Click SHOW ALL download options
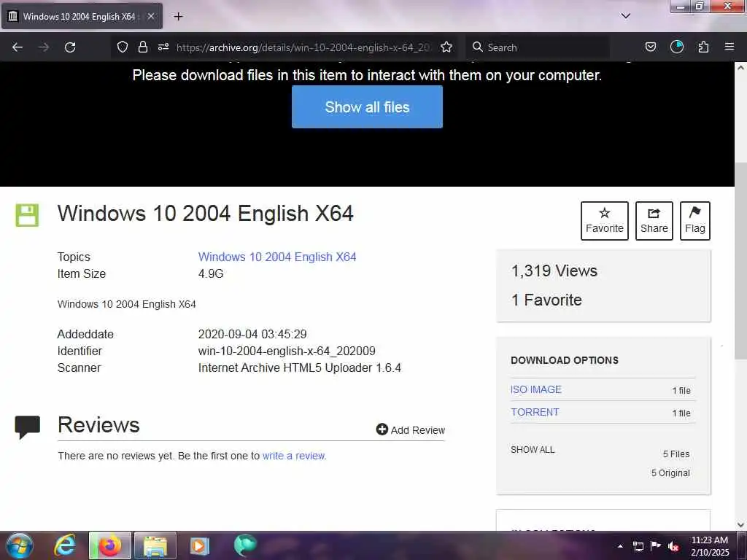The height and width of the screenshot is (560, 747). pos(533,450)
